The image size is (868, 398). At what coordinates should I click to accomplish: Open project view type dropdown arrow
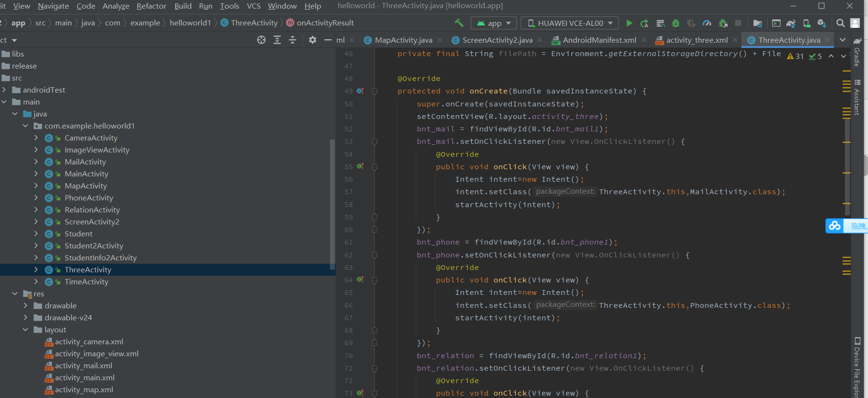click(x=14, y=40)
